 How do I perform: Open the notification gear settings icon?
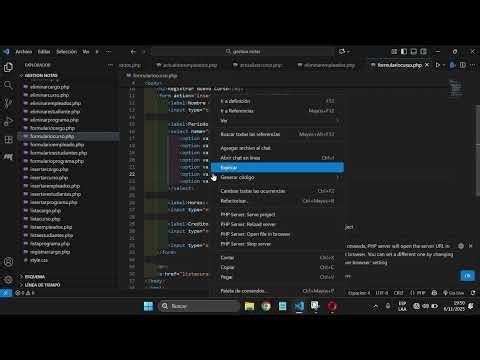[461, 246]
